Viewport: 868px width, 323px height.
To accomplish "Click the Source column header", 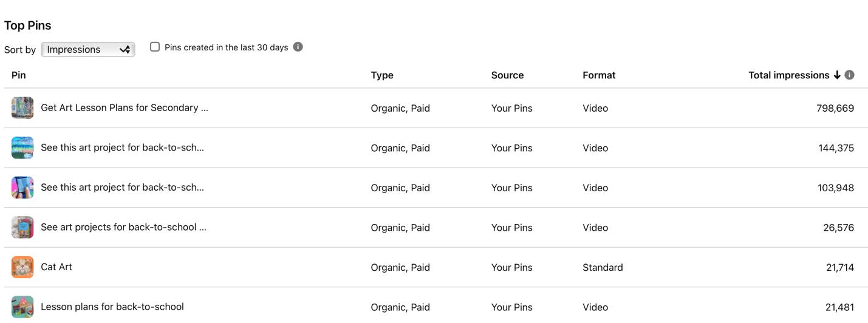I will coord(507,75).
